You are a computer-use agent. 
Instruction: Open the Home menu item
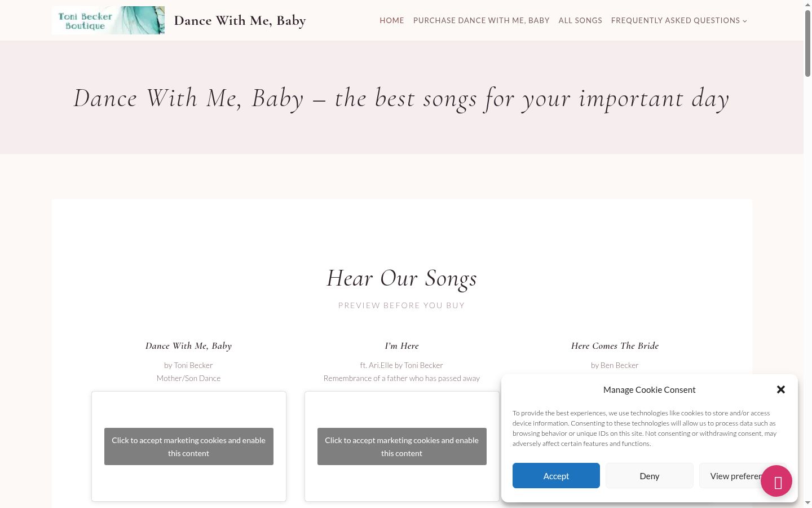(392, 20)
